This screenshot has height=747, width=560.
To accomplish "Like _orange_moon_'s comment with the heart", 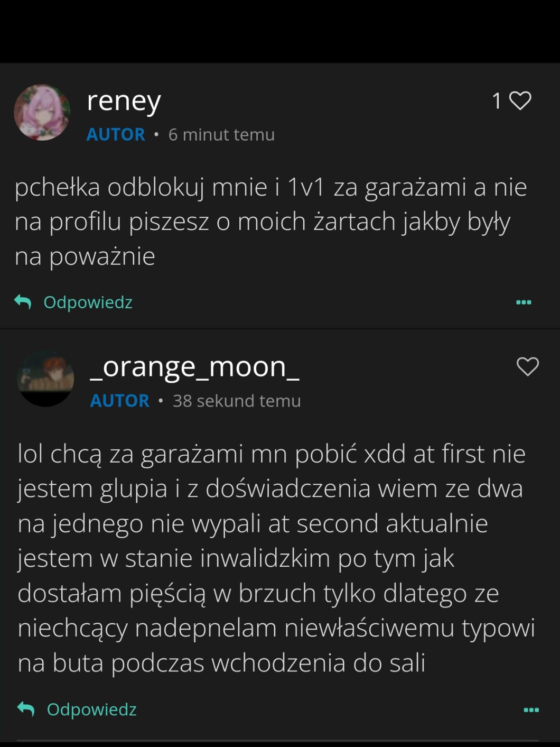I will point(527,366).
